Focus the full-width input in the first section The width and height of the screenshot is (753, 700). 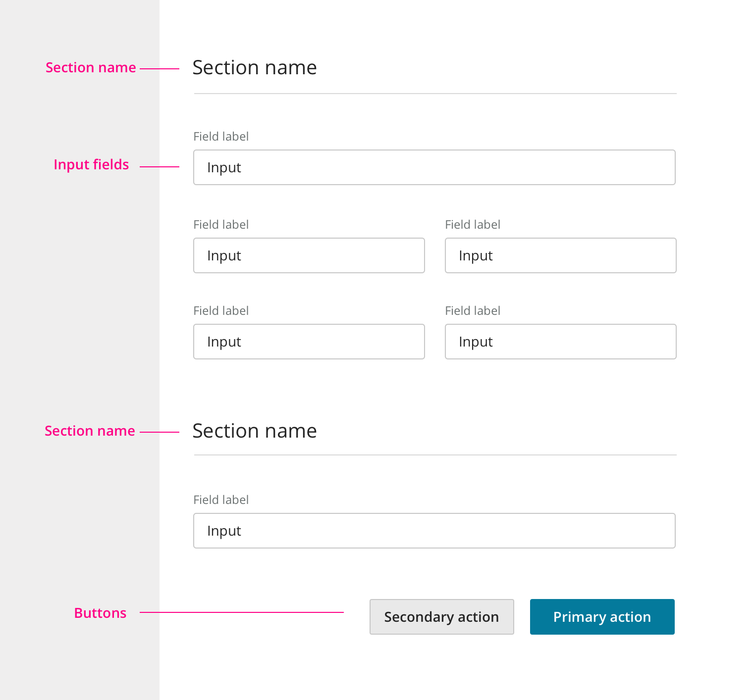[434, 167]
